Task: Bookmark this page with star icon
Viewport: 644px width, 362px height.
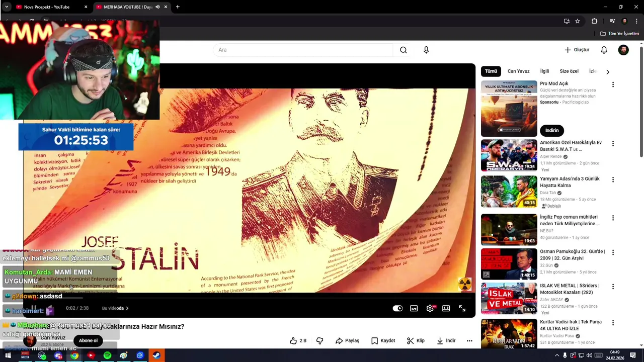Action: pyautogui.click(x=578, y=21)
